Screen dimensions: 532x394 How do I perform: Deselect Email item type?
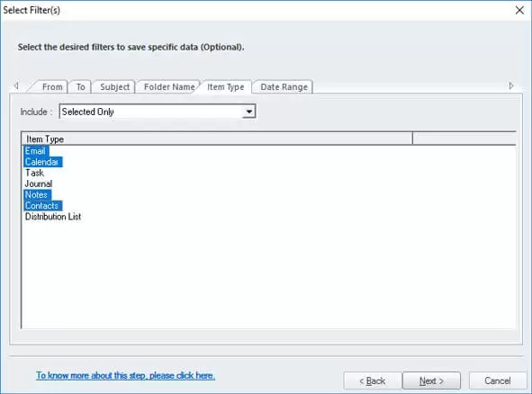click(x=36, y=151)
